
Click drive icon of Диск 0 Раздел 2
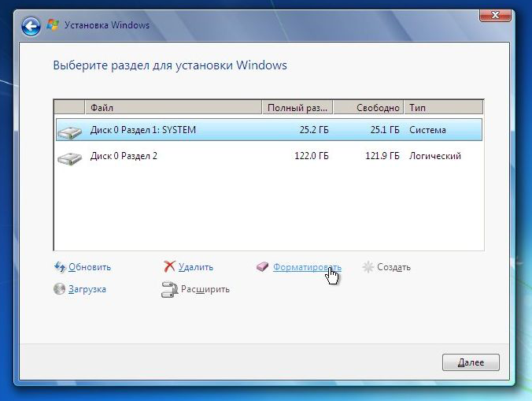point(69,158)
